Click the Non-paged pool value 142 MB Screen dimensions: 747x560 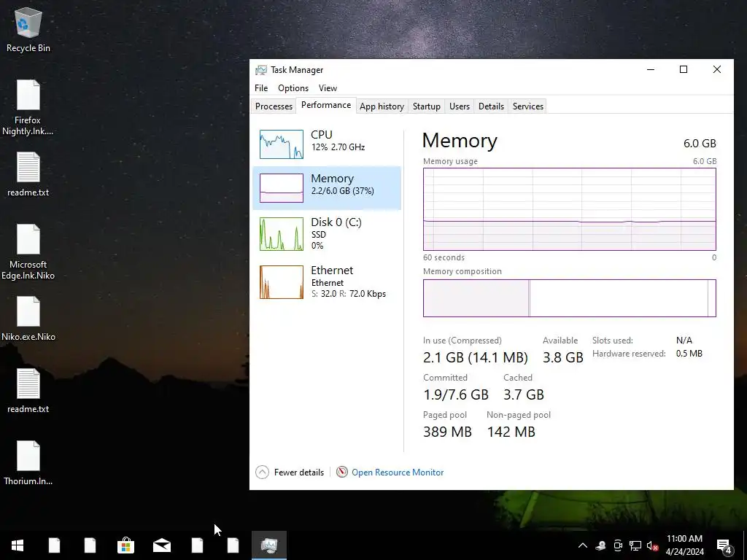tap(511, 432)
